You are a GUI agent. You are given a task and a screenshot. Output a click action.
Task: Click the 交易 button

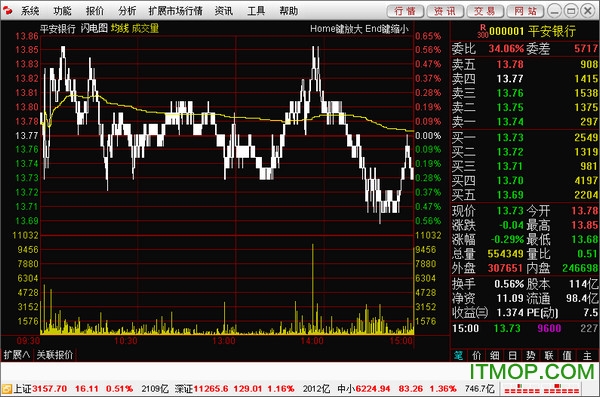pos(485,11)
